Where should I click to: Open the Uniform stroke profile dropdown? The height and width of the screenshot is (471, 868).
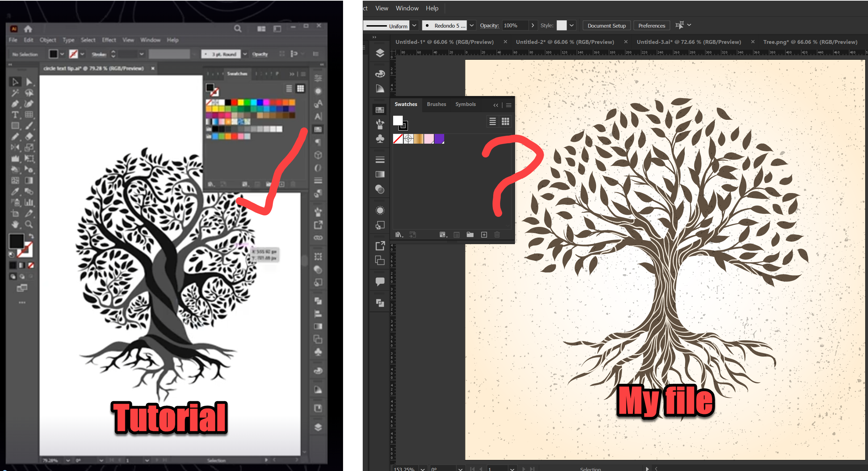point(413,25)
